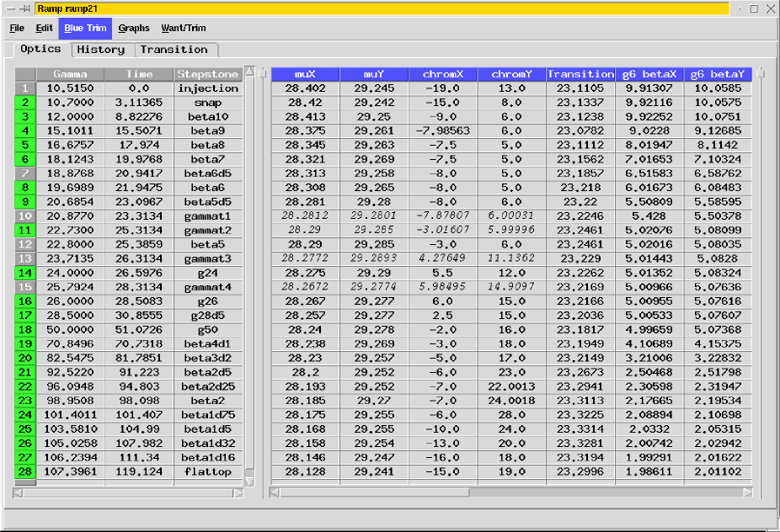Select the muX cell for injection row
This screenshot has height=532, width=780.
[305, 88]
